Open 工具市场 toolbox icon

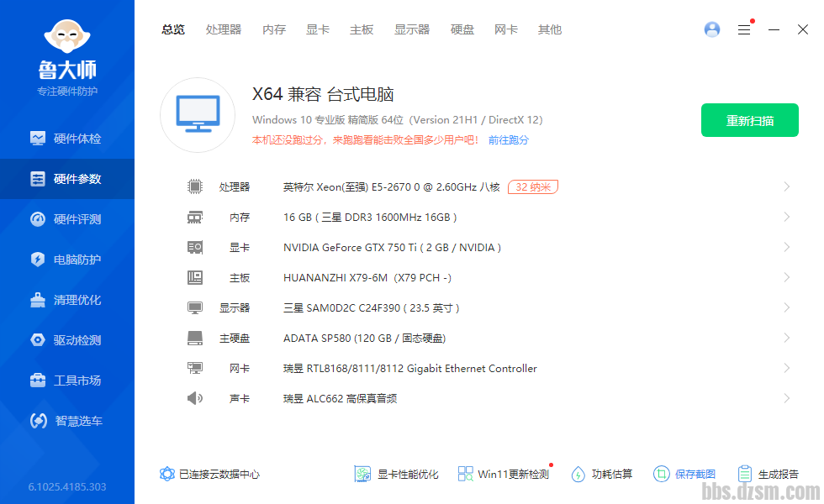point(38,381)
